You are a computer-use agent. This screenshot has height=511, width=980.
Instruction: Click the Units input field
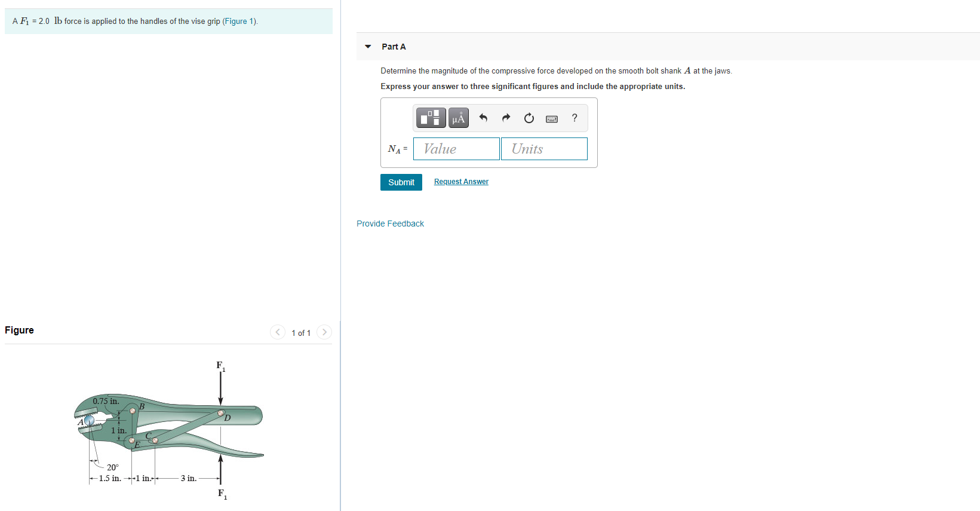point(544,149)
